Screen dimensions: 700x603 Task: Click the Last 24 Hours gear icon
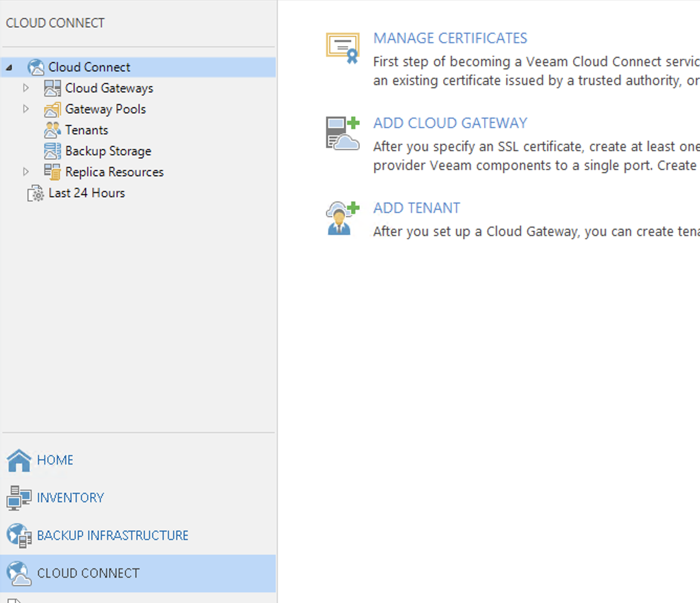(36, 193)
